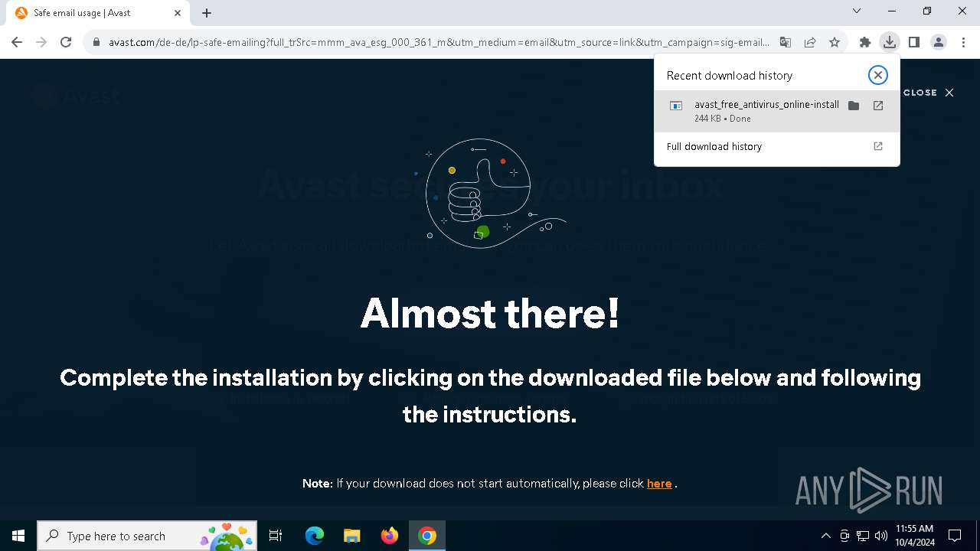The width and height of the screenshot is (980, 551).
Task: Open volume control tray icon
Action: pyautogui.click(x=881, y=536)
